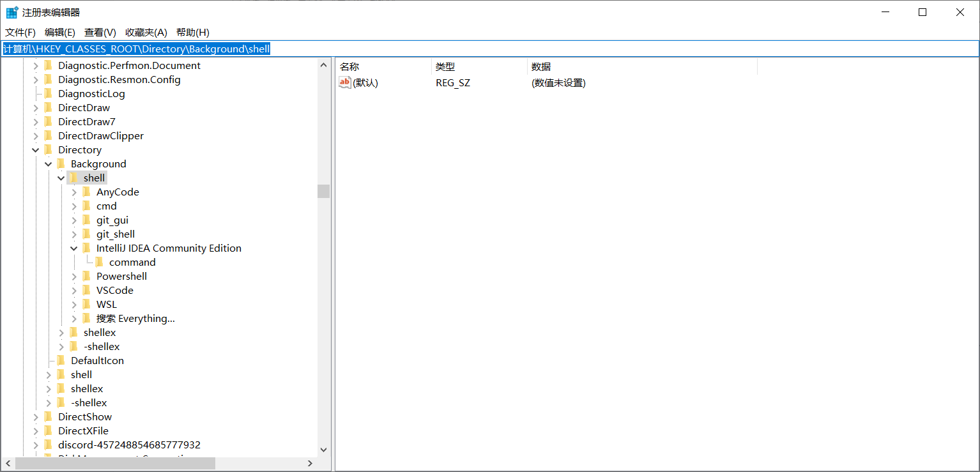The image size is (980, 472).
Task: Select shellex key under Background
Action: coord(100,333)
